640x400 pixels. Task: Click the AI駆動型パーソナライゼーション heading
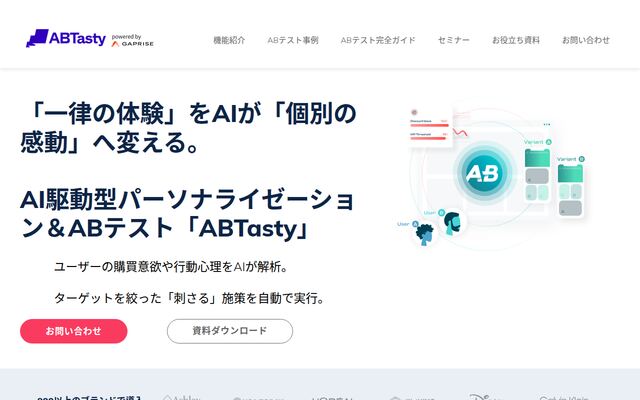[x=187, y=213]
